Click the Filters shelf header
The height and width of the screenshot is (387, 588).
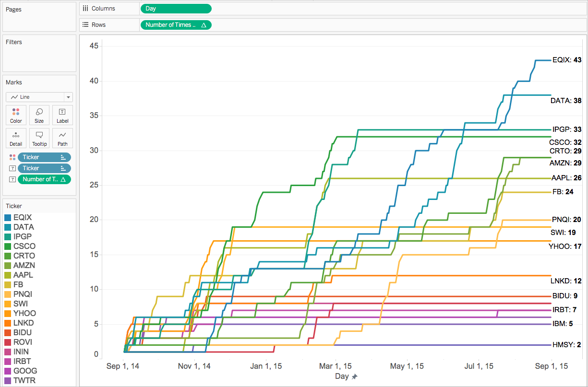(14, 42)
